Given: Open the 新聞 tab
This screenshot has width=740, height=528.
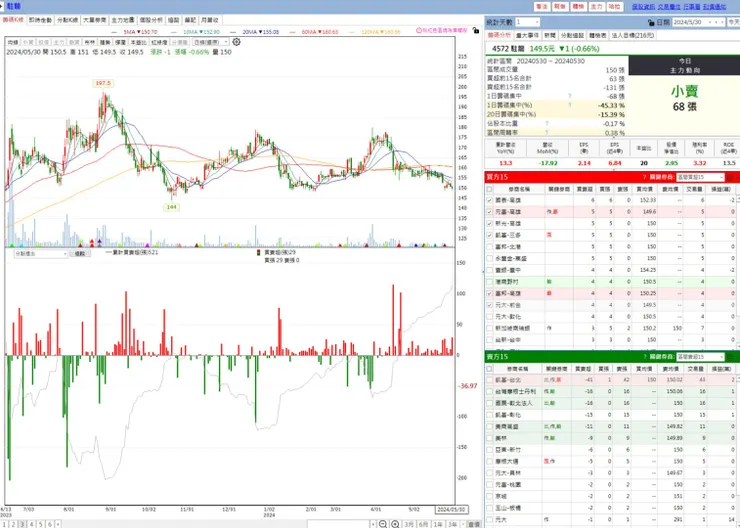Looking at the screenshot, I should point(549,35).
